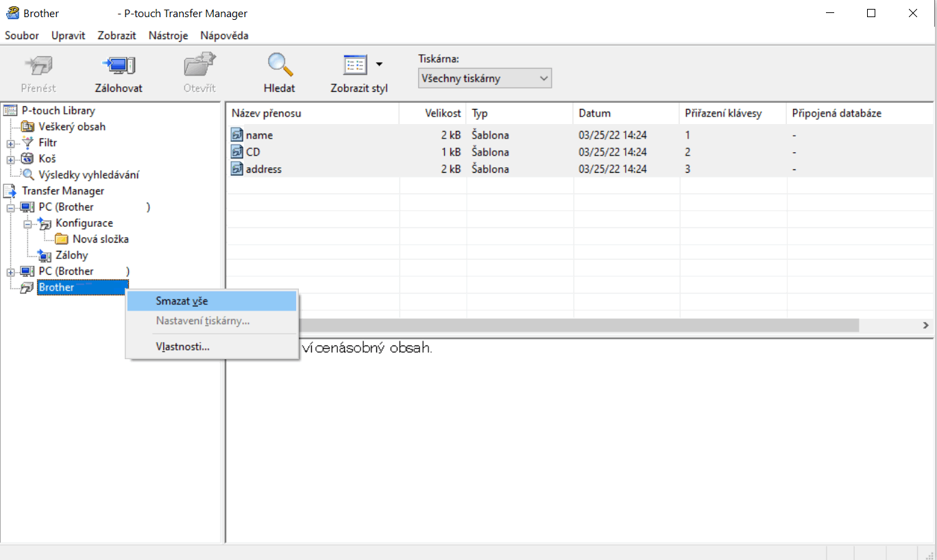The height and width of the screenshot is (560, 937).
Task: Select the Filtr tree node
Action: [47, 143]
